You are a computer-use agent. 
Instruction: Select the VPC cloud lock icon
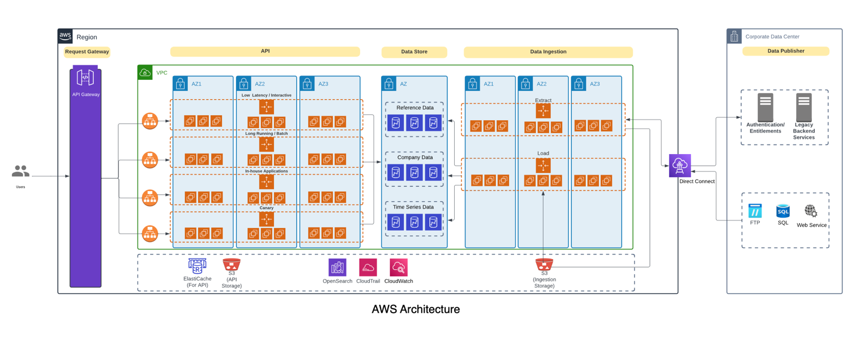(145, 73)
